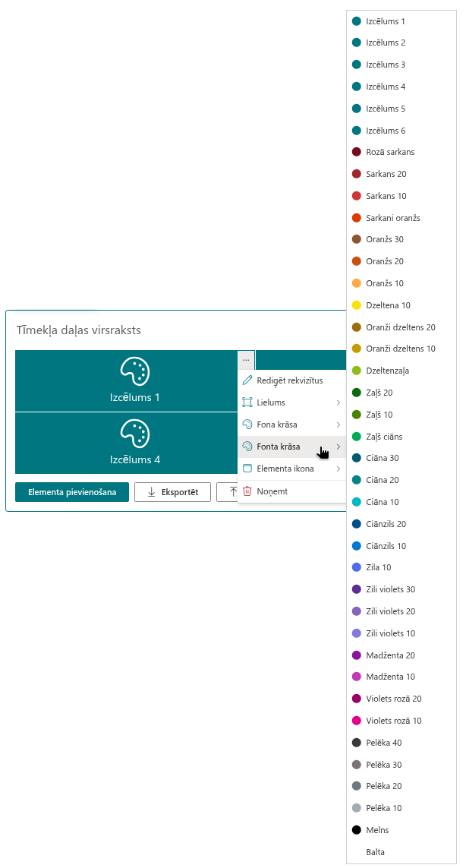Image resolution: width=466 pixels, height=868 pixels.
Task: Select Izcēlums 4 font color
Action: (401, 87)
